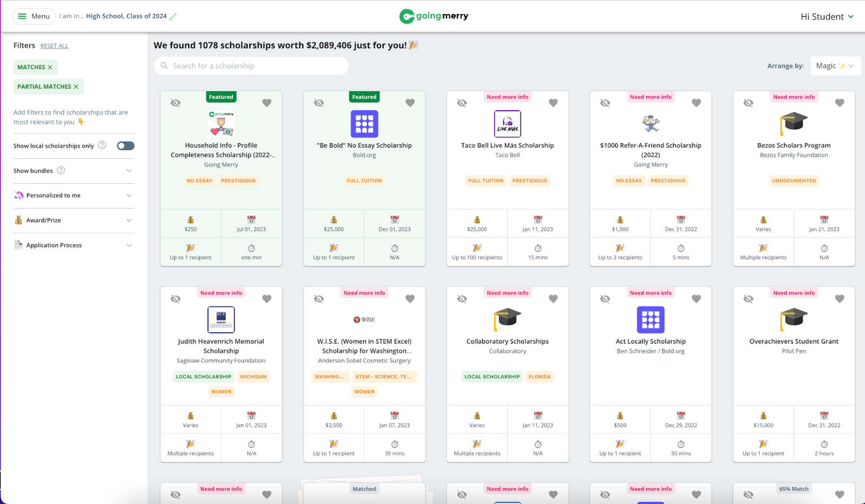865x504 pixels.
Task: Click the Matched badge on bottom card
Action: coord(364,489)
